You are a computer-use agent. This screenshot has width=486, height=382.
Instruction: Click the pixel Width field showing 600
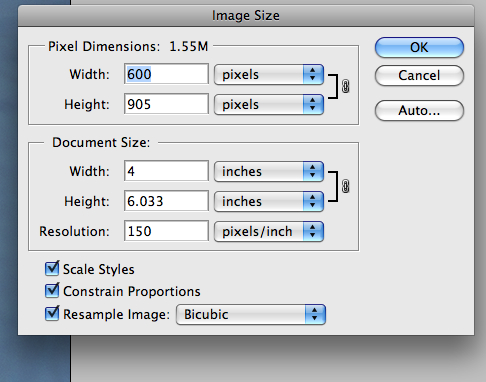166,74
